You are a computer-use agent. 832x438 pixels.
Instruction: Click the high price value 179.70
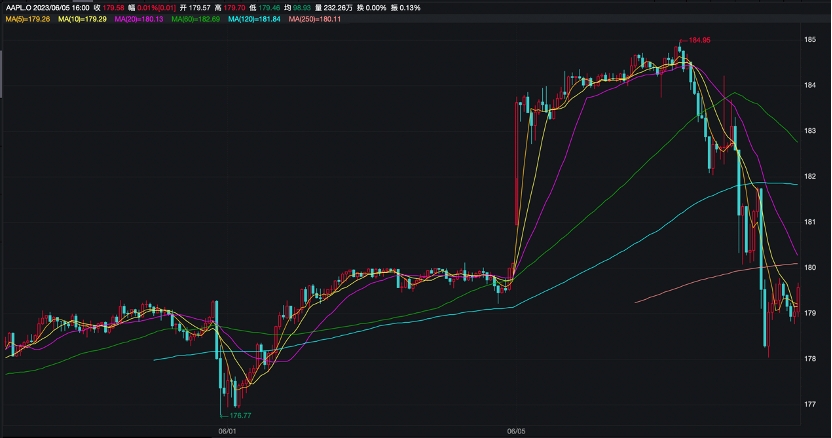click(235, 8)
